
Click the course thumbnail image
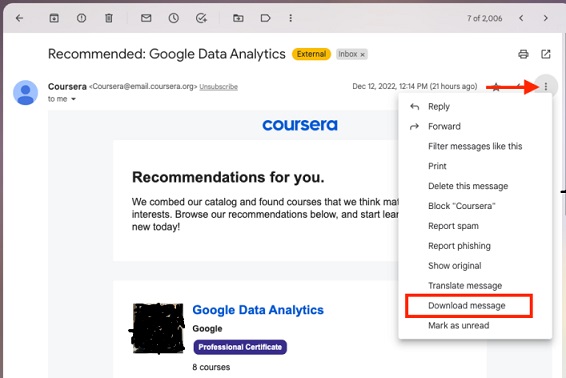tap(158, 328)
